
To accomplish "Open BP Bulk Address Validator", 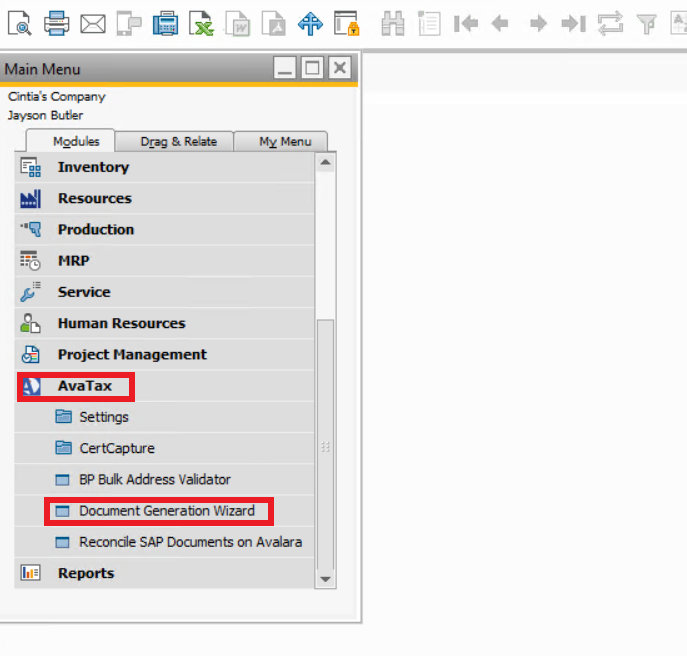I will (165, 480).
